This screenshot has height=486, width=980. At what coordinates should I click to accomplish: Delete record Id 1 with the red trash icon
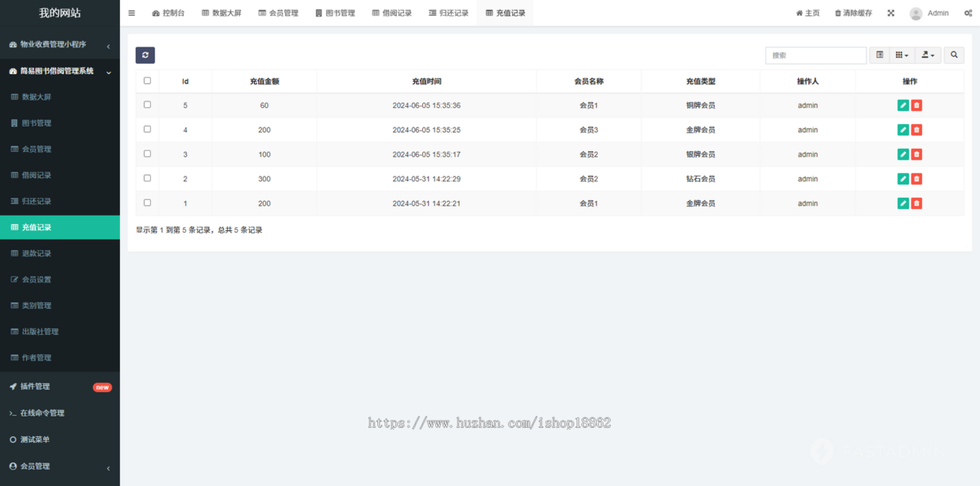917,203
